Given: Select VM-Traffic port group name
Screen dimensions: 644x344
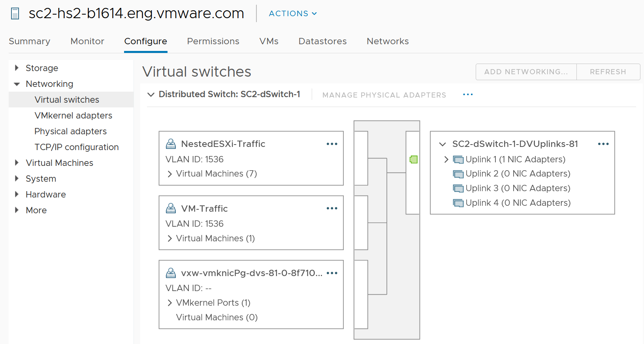Looking at the screenshot, I should coord(204,209).
